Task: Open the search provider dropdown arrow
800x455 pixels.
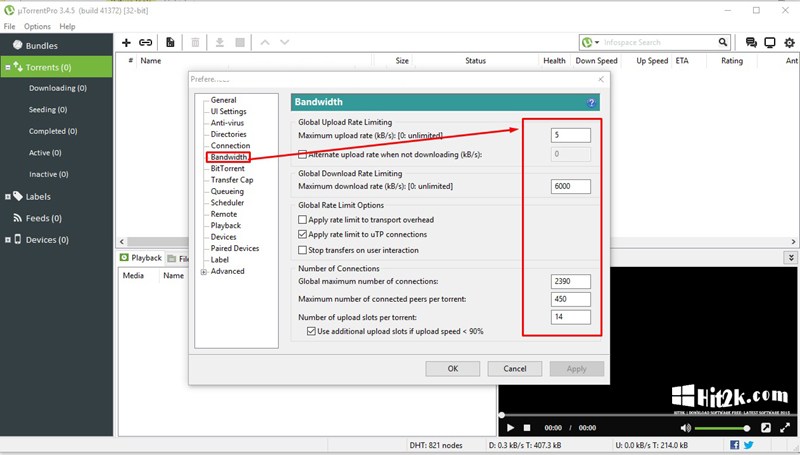Action: (597, 42)
